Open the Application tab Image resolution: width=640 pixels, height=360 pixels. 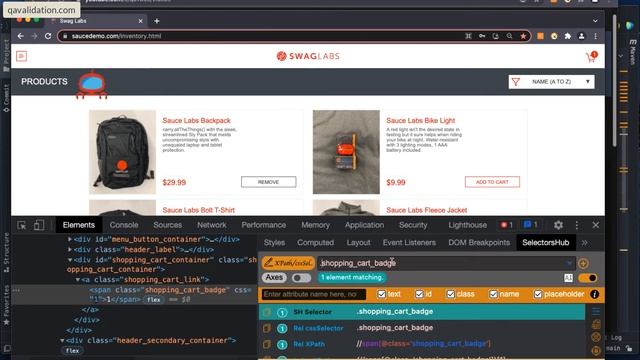pyautogui.click(x=364, y=225)
